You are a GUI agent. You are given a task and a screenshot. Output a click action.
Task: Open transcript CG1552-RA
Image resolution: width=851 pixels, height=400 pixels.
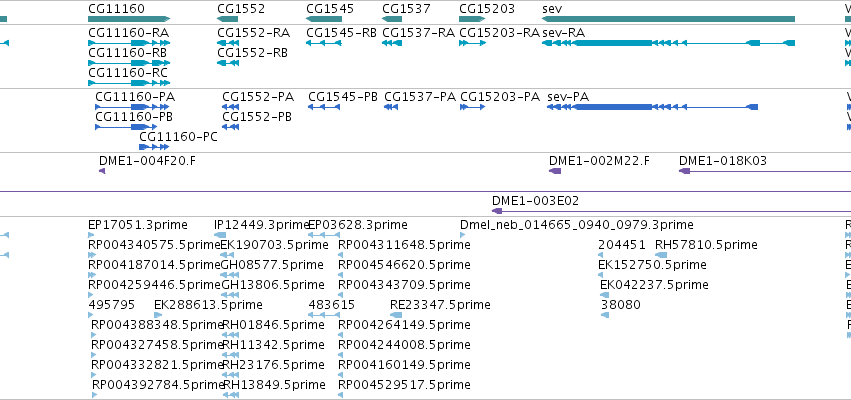click(227, 43)
